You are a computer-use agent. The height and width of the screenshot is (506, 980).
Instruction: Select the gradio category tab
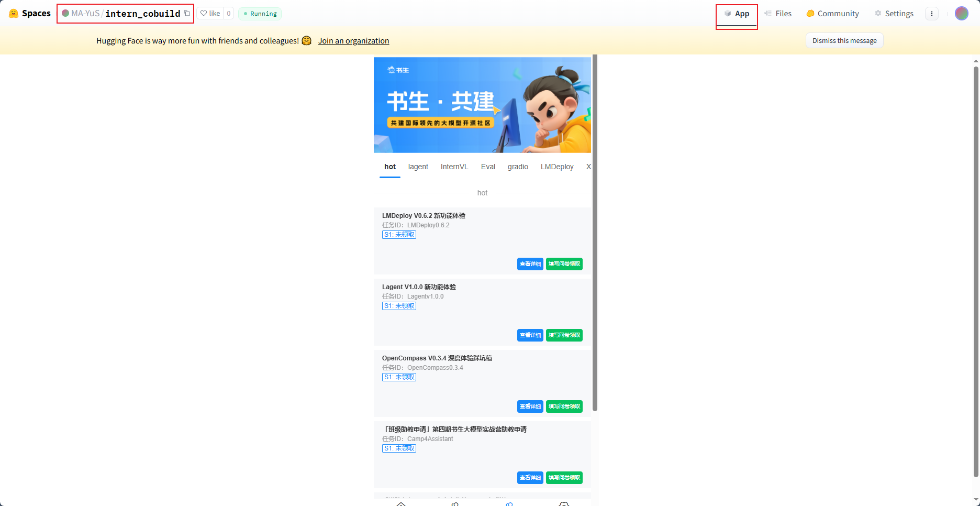[x=518, y=167]
